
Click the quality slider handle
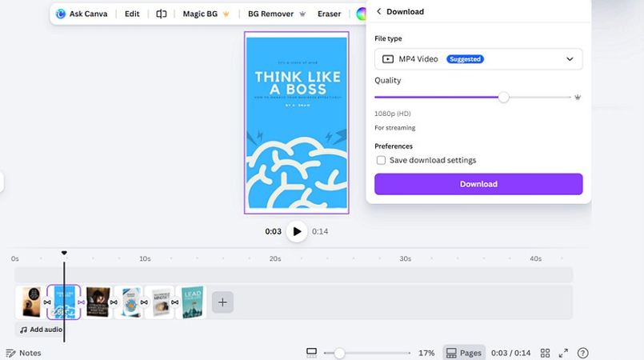pyautogui.click(x=503, y=98)
